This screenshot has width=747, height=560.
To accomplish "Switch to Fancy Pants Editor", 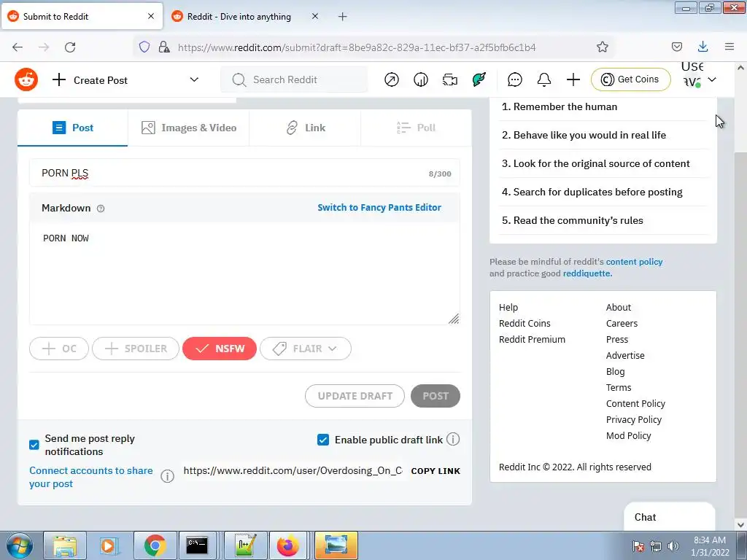I will point(379,208).
